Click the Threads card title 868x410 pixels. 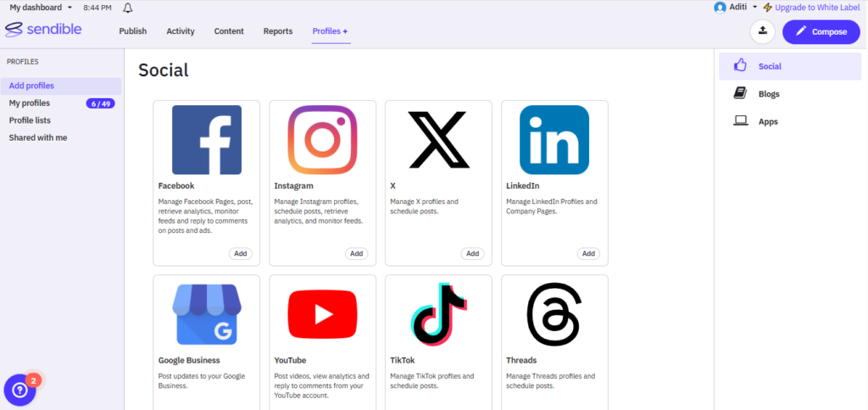click(x=521, y=360)
